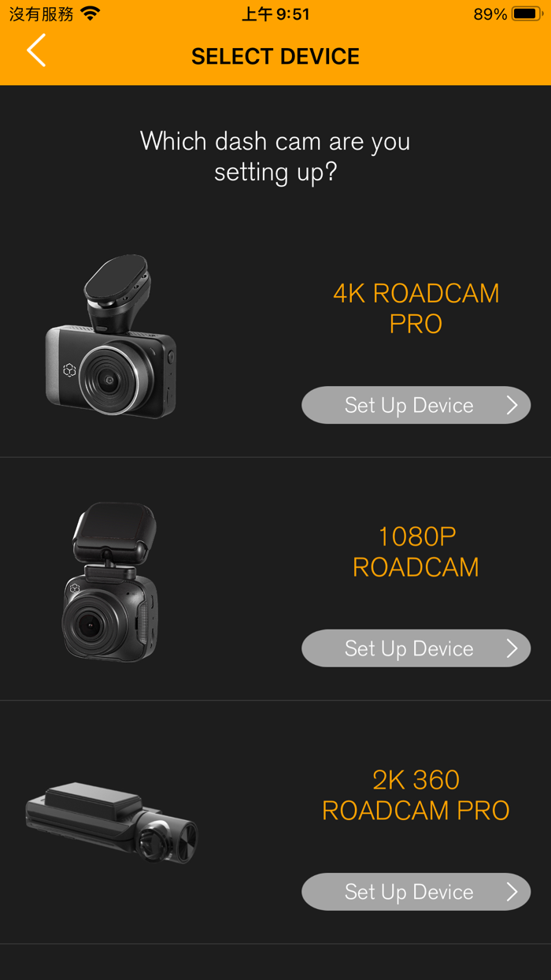
Task: Tap chevron on 4K Roadcam setup button
Action: (512, 405)
